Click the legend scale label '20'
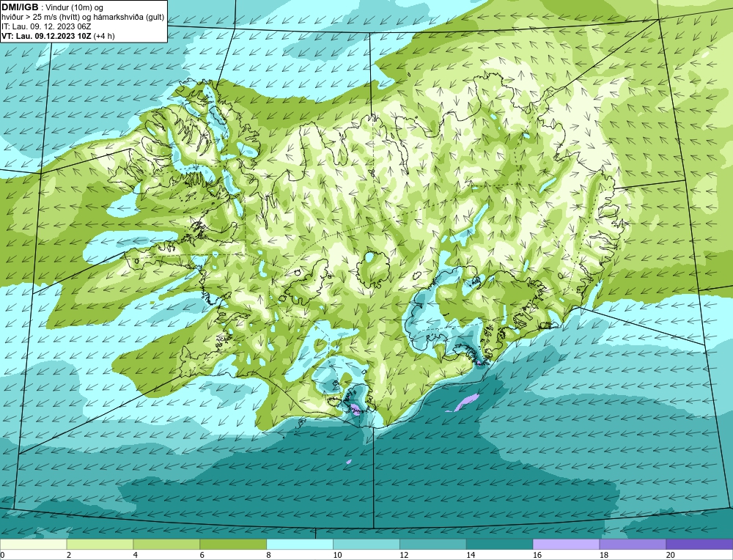Image resolution: width=733 pixels, height=560 pixels. click(670, 555)
